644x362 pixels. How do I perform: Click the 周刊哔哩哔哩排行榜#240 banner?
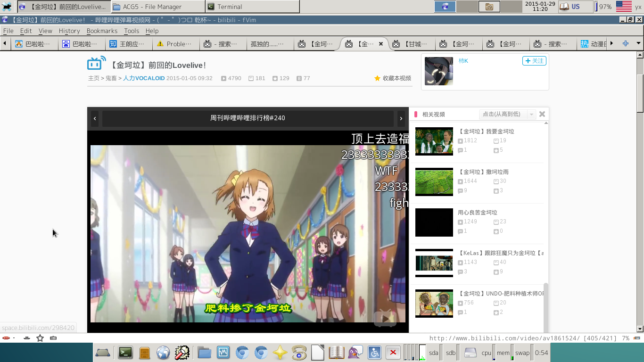(248, 118)
